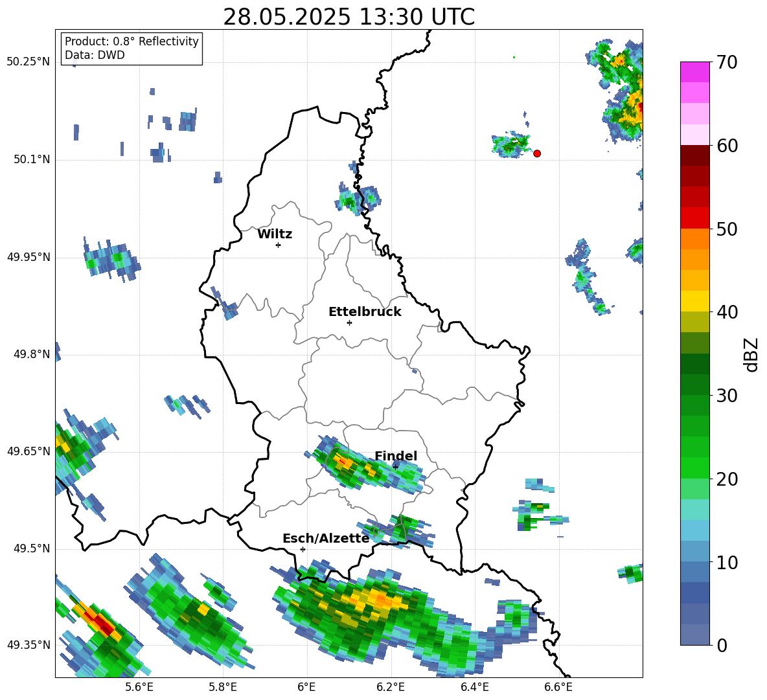767x700 pixels.
Task: Select the Esch/Alzette city label
Action: click(326, 539)
